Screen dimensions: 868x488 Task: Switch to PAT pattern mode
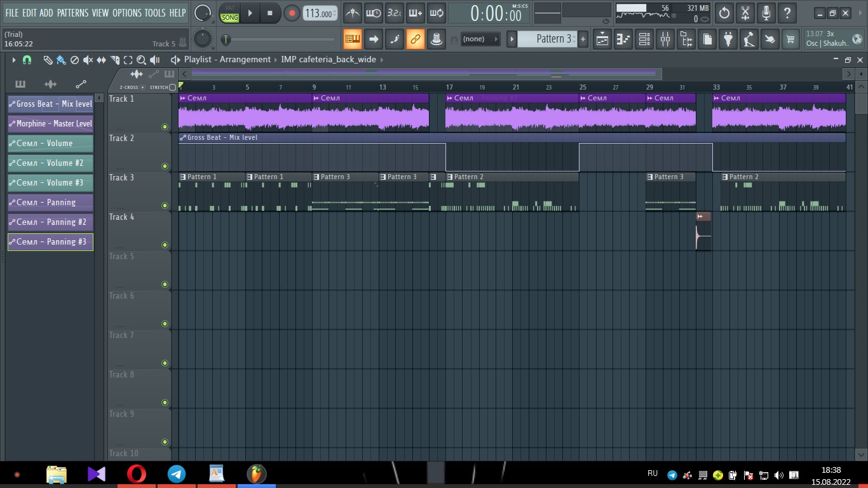229,8
